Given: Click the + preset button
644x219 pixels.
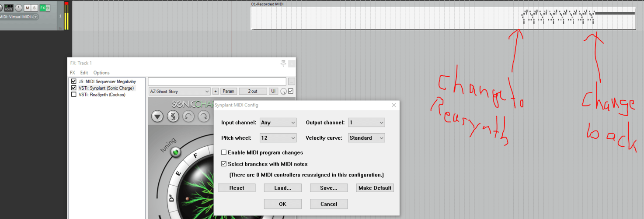Looking at the screenshot, I should click(216, 92).
